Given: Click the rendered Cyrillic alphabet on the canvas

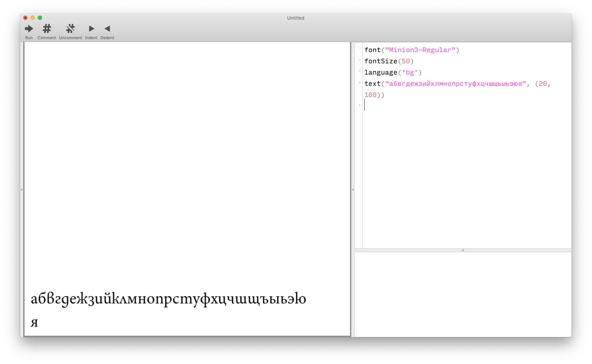Looking at the screenshot, I should pyautogui.click(x=169, y=299).
